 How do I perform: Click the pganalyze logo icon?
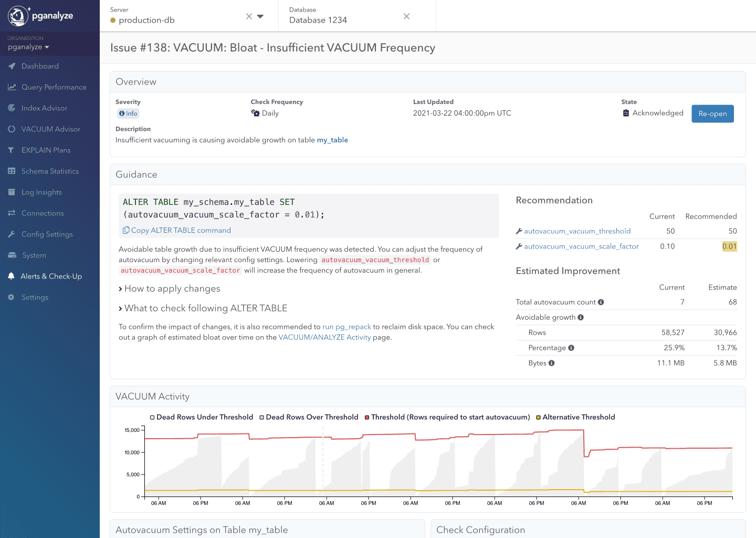click(x=18, y=16)
